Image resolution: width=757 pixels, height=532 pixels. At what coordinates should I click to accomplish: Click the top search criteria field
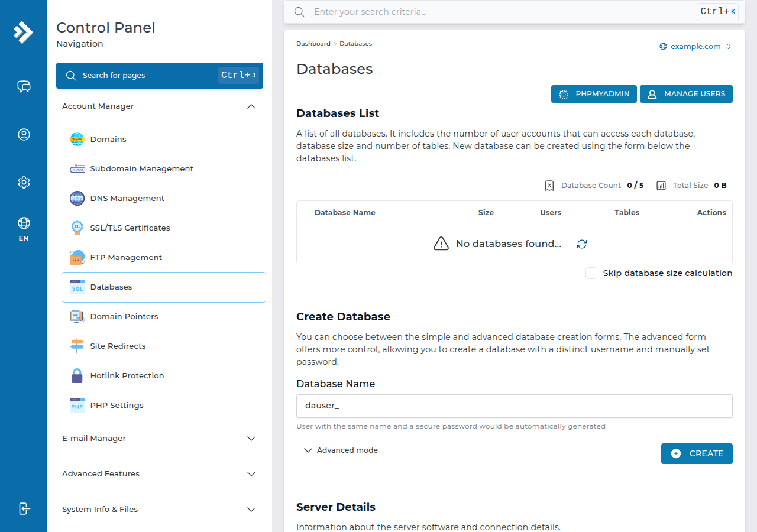(x=503, y=12)
